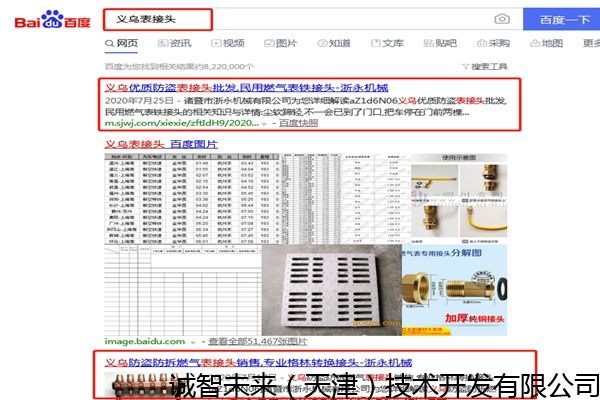Screen dimensions: 600x400
Task: Open the 使用示意图 brass fitting thumbnail
Action: [x=459, y=199]
